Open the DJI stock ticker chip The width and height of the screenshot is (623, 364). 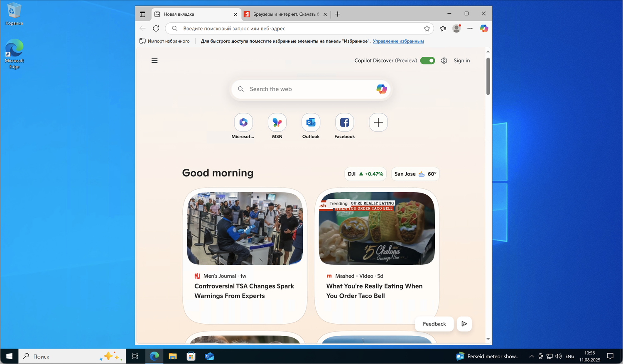365,174
